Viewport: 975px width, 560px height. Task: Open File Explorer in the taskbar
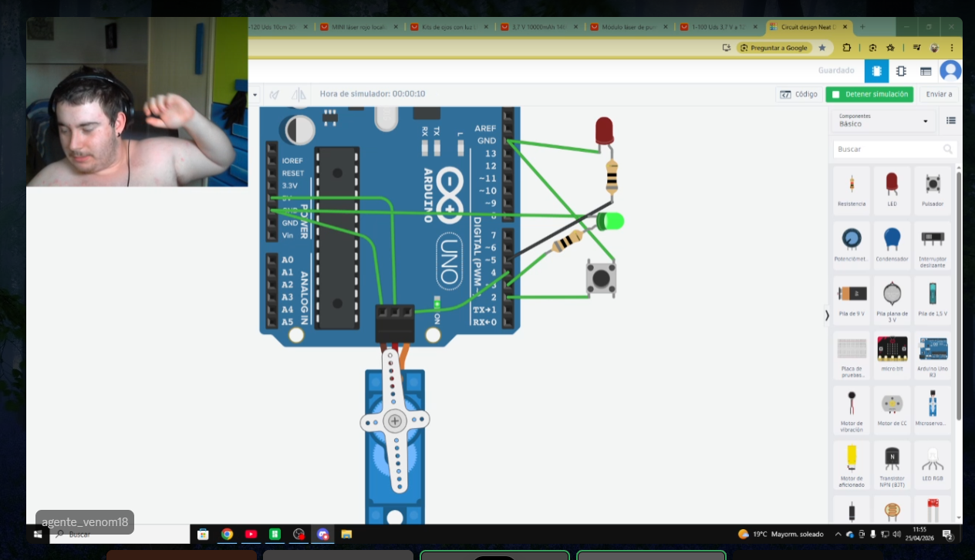[346, 534]
